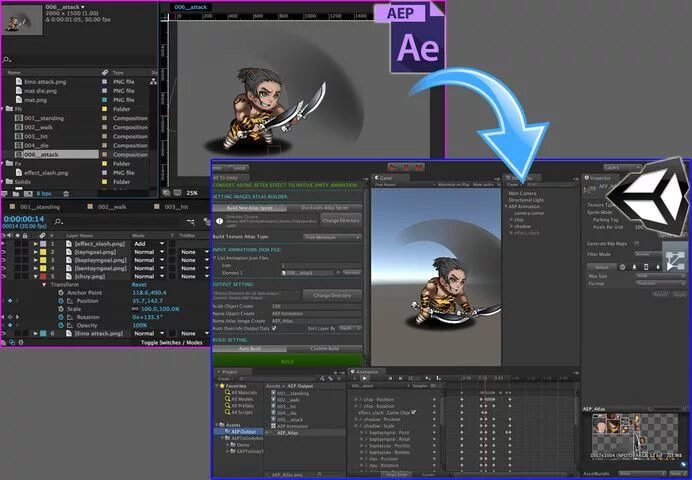Image resolution: width=692 pixels, height=480 pixels.
Task: Click the delete trash icon in After Effects project panel
Action: [66, 194]
